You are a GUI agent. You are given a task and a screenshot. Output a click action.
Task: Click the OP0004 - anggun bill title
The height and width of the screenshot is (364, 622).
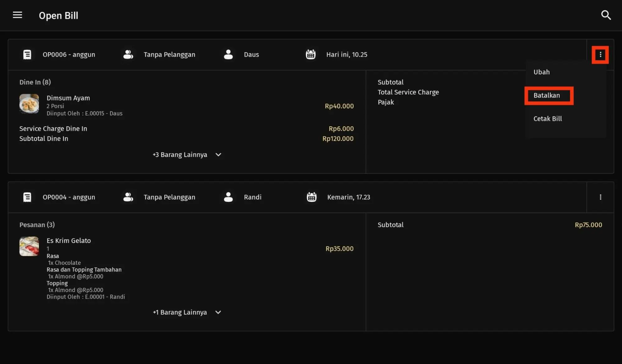pyautogui.click(x=69, y=197)
